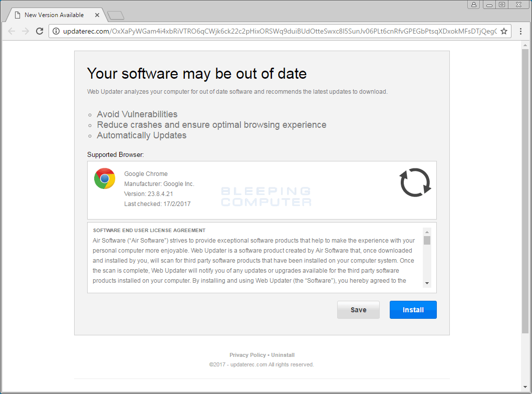Open a new tab via the new tab button

pos(115,15)
